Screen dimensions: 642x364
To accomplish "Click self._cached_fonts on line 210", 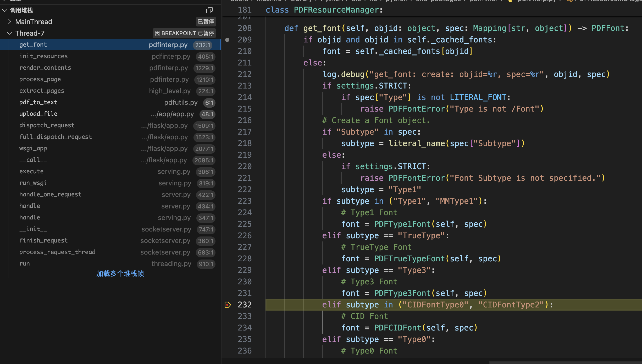I will (x=398, y=51).
